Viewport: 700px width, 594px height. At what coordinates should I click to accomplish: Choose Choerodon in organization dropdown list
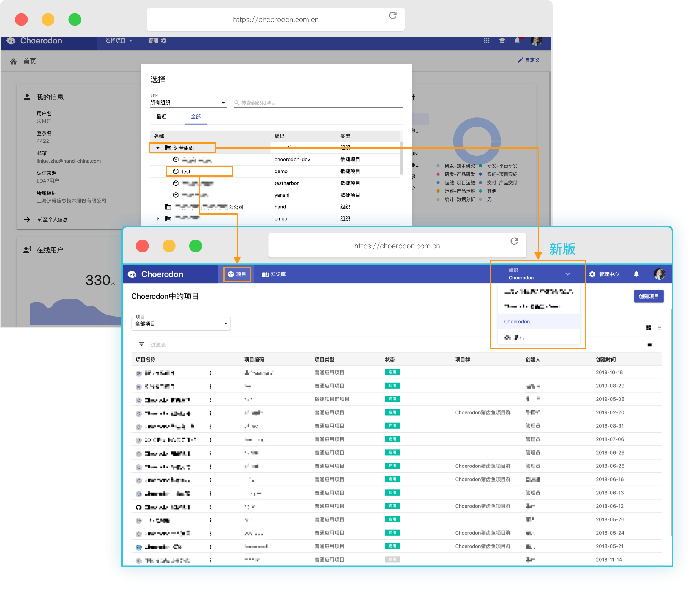[539, 321]
